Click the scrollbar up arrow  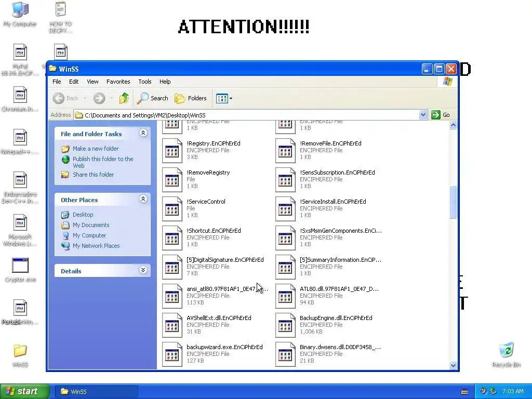click(453, 125)
